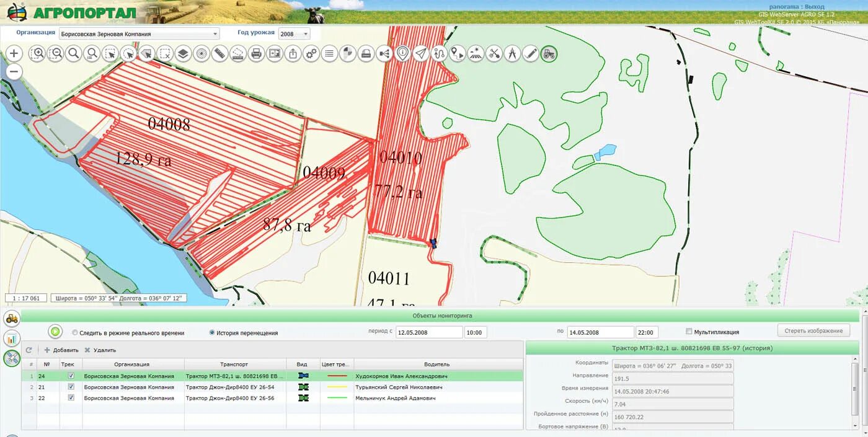This screenshot has width=868, height=437.
Task: Open the layers stack tool
Action: 183,53
